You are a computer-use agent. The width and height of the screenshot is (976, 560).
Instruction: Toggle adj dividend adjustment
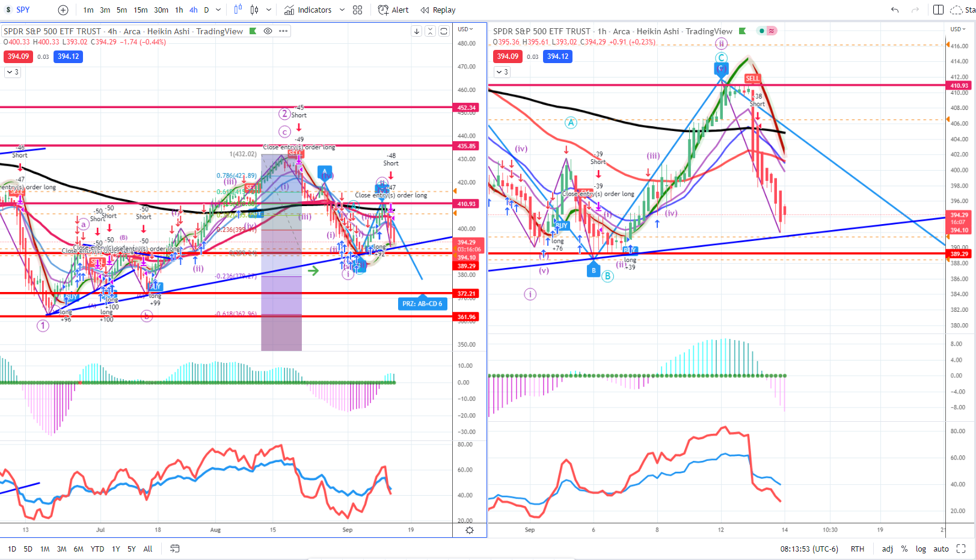[x=888, y=549]
